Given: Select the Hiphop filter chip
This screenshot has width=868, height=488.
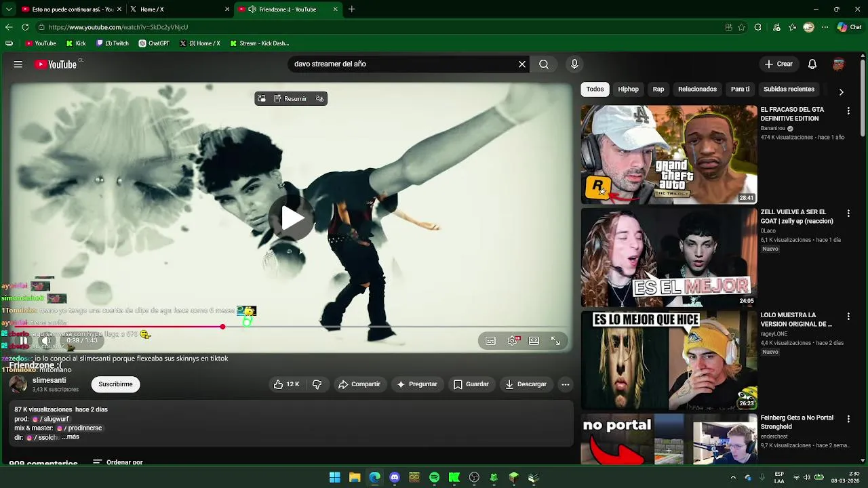Looking at the screenshot, I should tap(628, 89).
